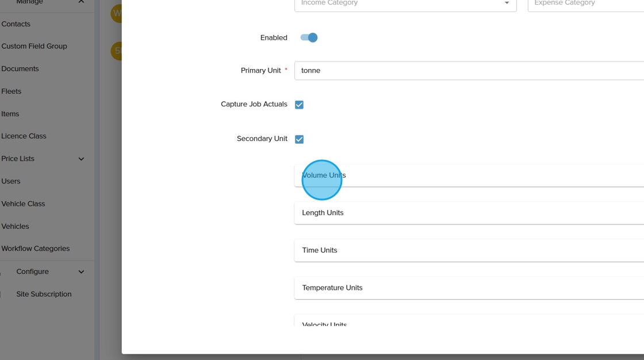
Task: Uncheck the Secondary Unit checkbox
Action: (299, 139)
